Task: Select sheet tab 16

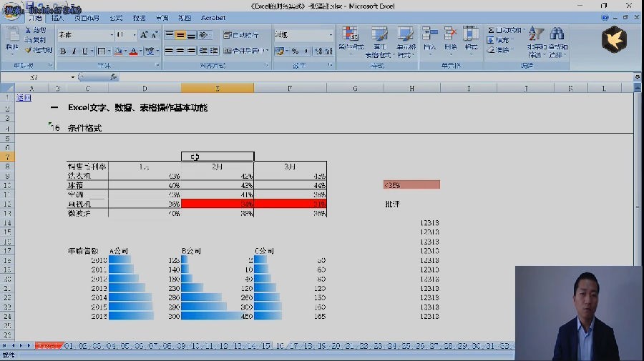Action: tap(280, 346)
